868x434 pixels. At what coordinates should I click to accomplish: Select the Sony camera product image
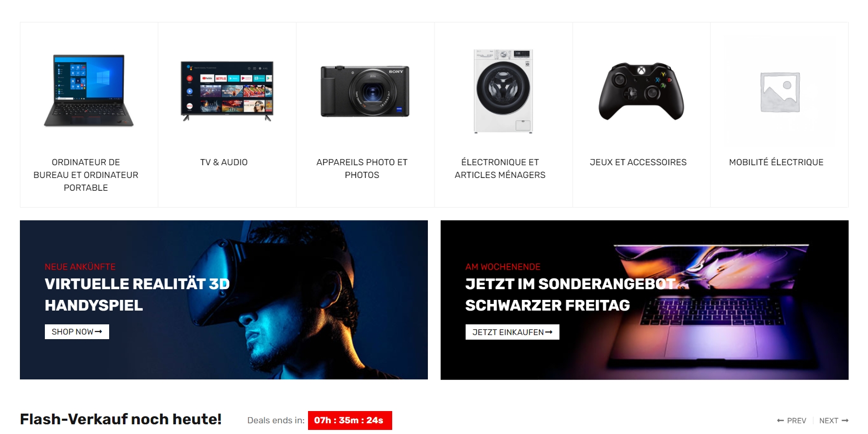[365, 91]
